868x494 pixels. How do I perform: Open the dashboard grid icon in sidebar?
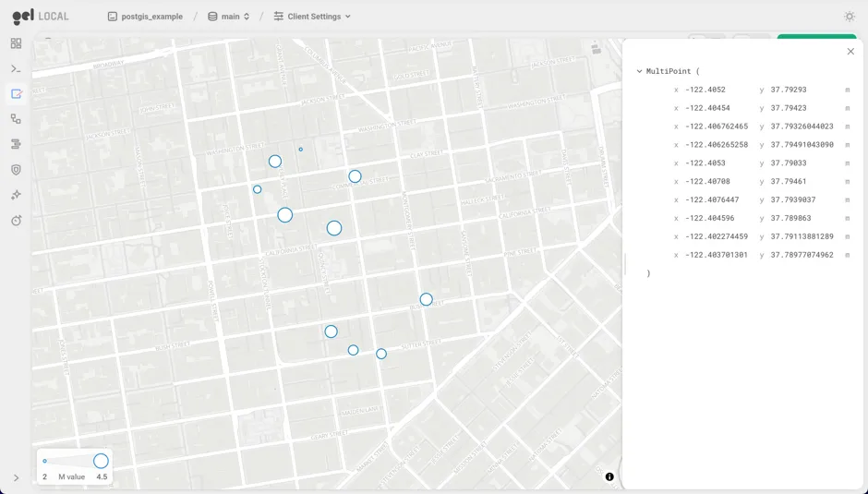pyautogui.click(x=16, y=43)
